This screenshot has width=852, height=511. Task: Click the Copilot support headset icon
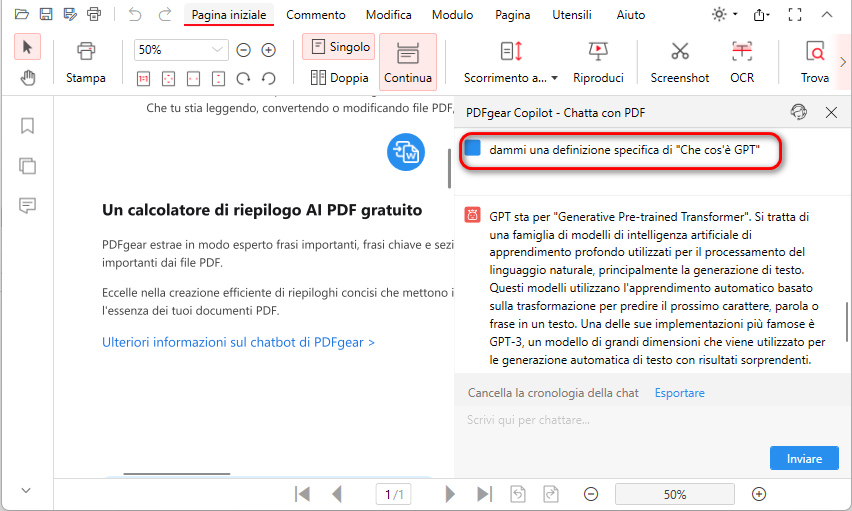(798, 112)
